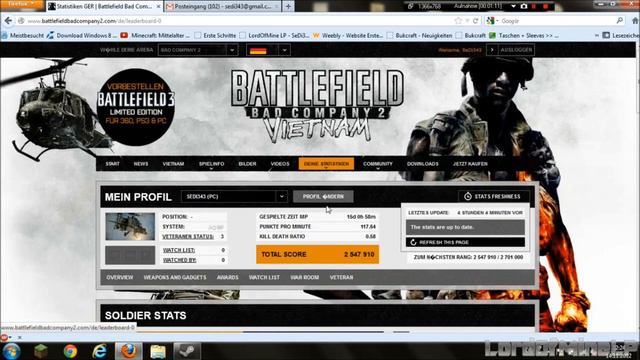Click the address bar URL field

(237, 21)
